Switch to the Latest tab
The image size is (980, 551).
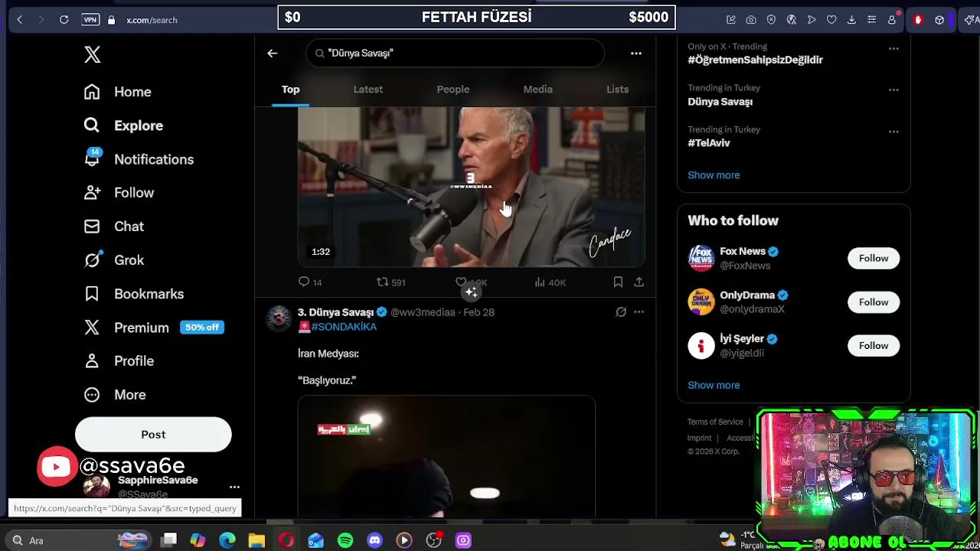tap(368, 90)
